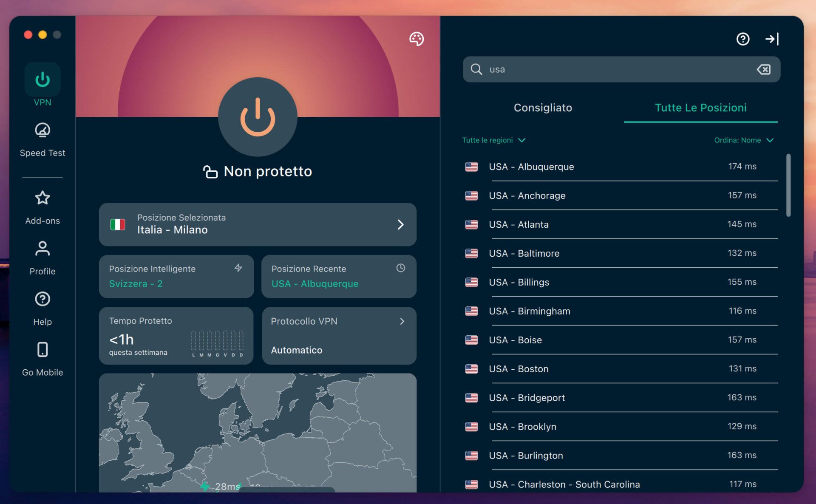Image resolution: width=816 pixels, height=504 pixels.
Task: Clear the usa search text
Action: (764, 69)
